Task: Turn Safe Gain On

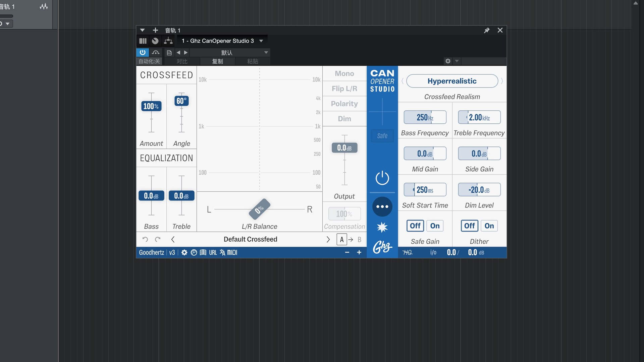Action: 435,226
